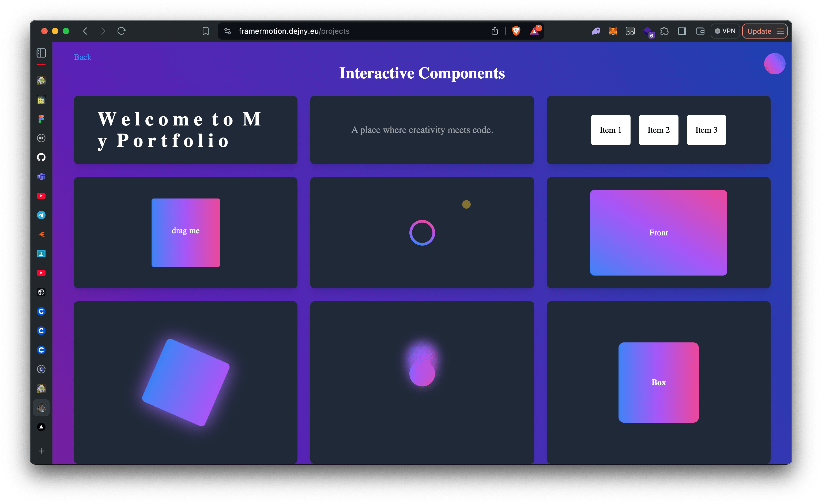
Task: Click the Item 1 button
Action: tap(610, 130)
